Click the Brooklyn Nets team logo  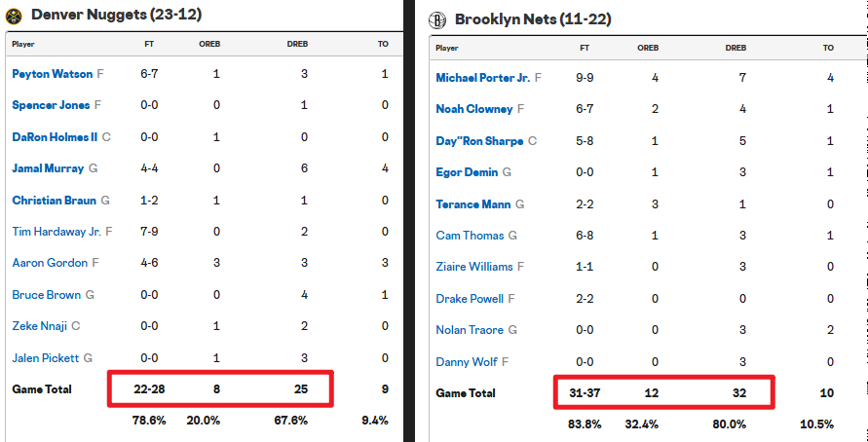pyautogui.click(x=437, y=19)
